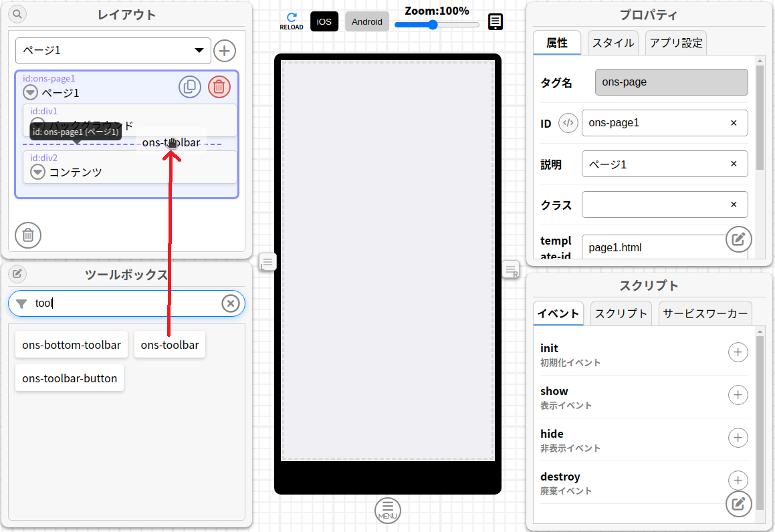
Task: Click the ons-toolbar-button toolbox item
Action: coord(70,378)
